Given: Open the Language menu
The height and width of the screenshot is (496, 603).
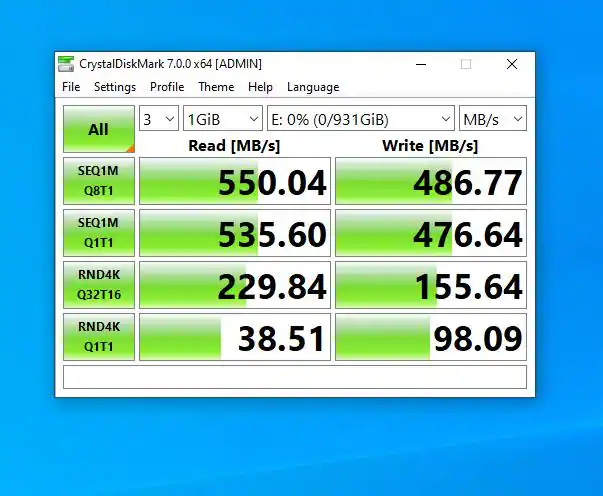Looking at the screenshot, I should coord(313,87).
